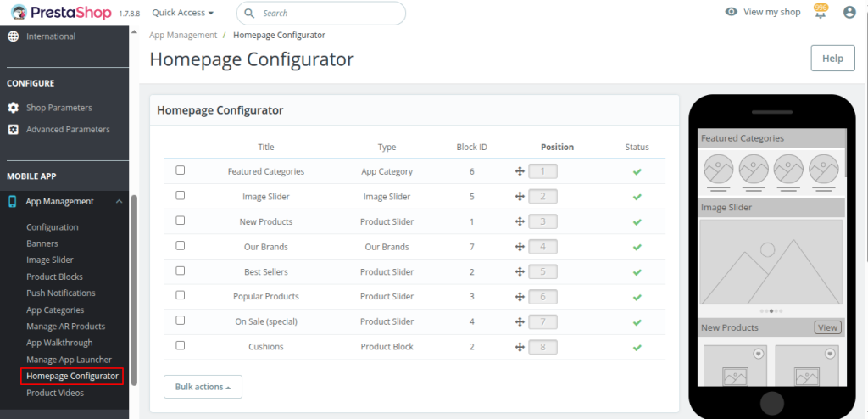The height and width of the screenshot is (419, 868).
Task: Select the Popular Products row checkbox
Action: coord(180,295)
